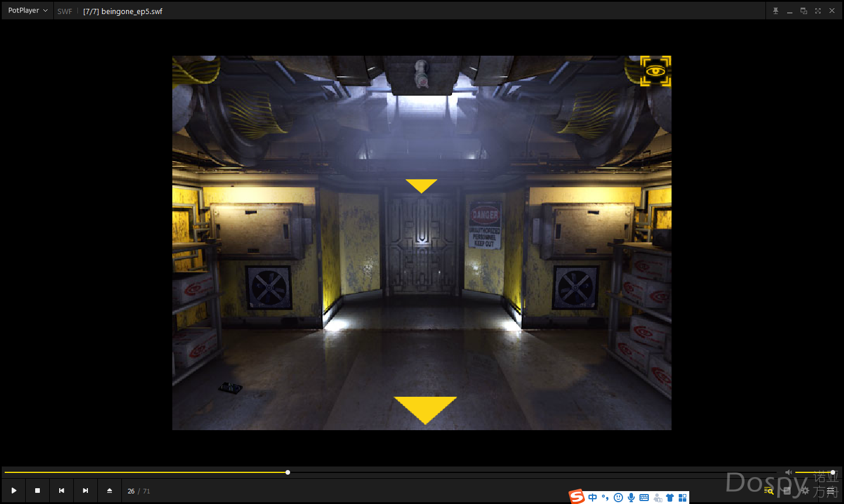This screenshot has width=844, height=504.
Task: Restore the PotPlayer window size
Action: coord(804,11)
